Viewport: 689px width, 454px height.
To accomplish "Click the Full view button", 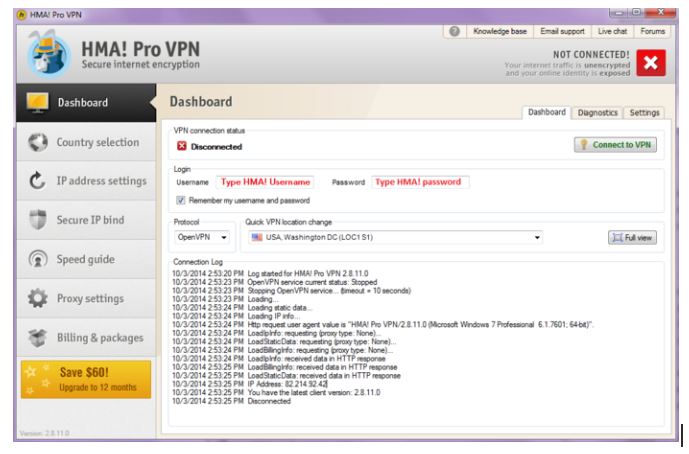I will coord(632,238).
